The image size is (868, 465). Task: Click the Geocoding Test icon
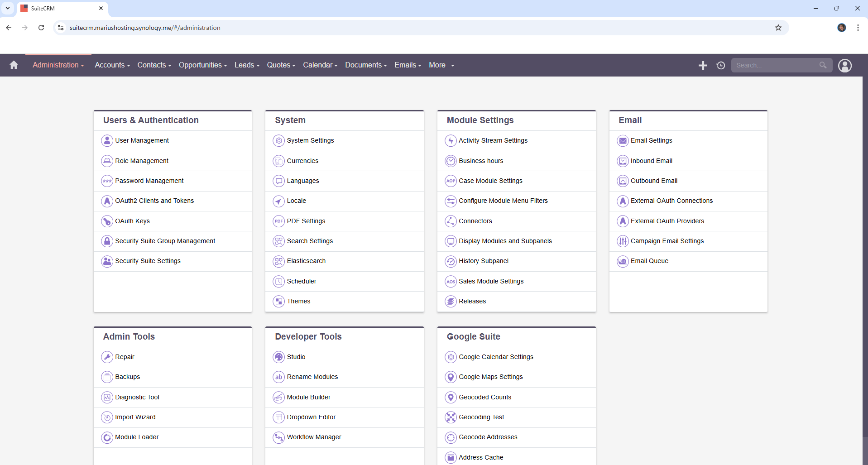451,417
